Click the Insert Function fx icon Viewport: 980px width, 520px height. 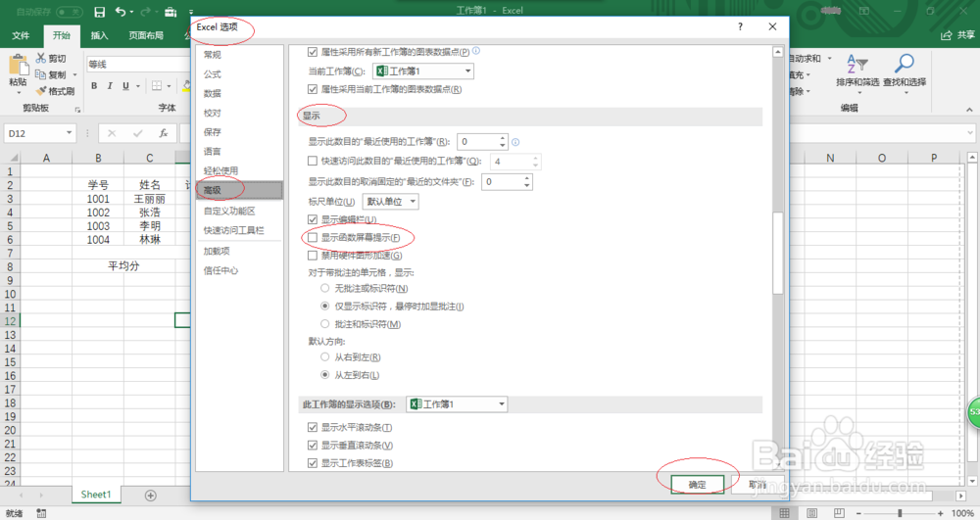pos(163,133)
